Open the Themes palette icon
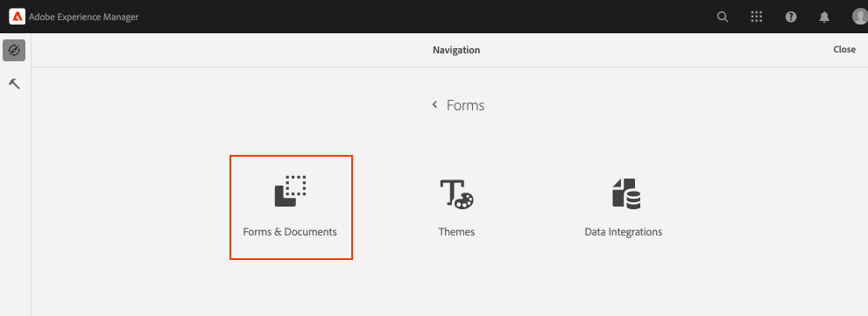Screen dimensions: 868x316 pos(456,193)
